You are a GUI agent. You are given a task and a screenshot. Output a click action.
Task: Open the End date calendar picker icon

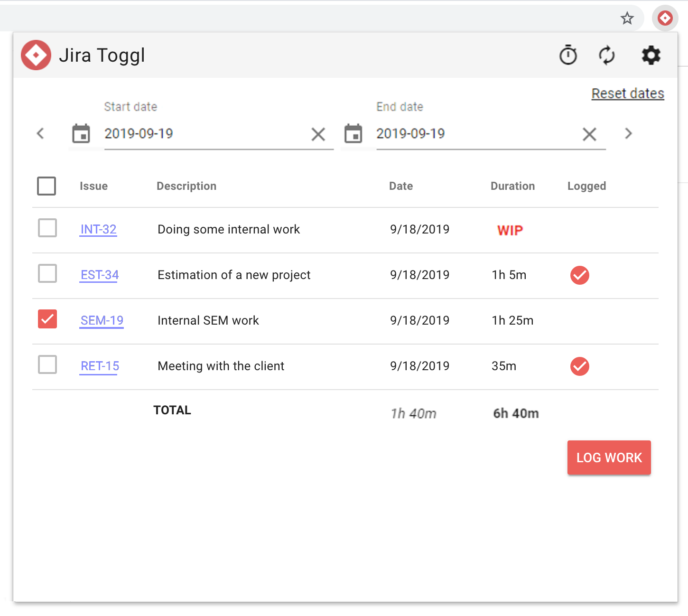[x=353, y=133]
